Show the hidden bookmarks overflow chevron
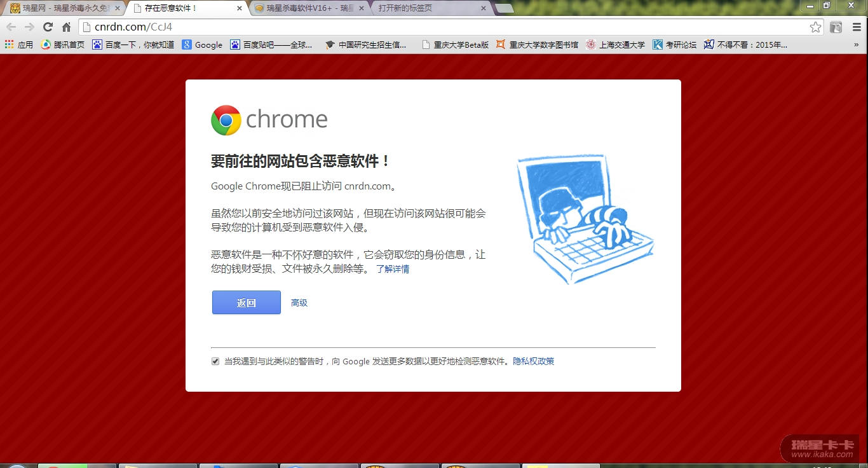Screen dimensions: 868x468 point(857,45)
